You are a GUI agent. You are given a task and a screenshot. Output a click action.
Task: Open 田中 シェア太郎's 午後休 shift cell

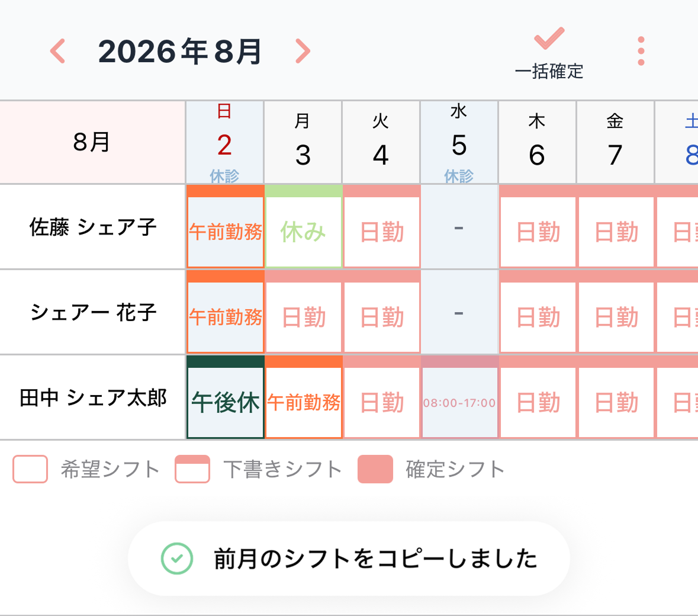point(225,397)
